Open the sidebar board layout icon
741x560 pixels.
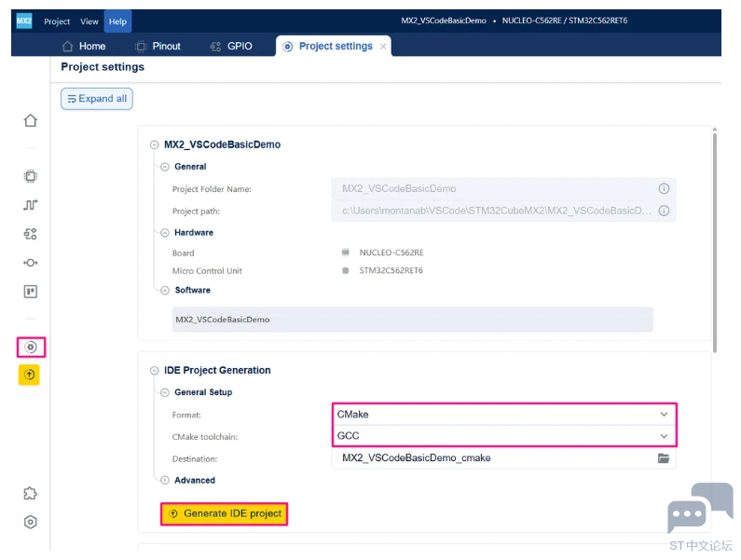30,292
